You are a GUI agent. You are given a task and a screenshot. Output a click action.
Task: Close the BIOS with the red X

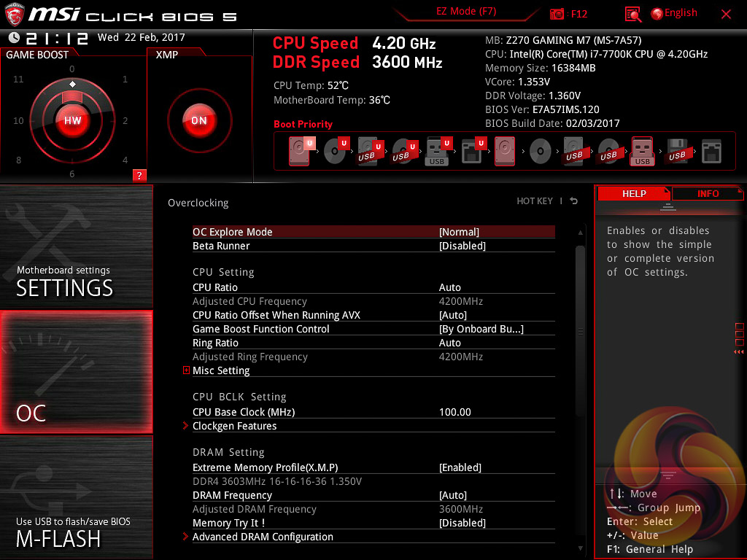click(726, 15)
